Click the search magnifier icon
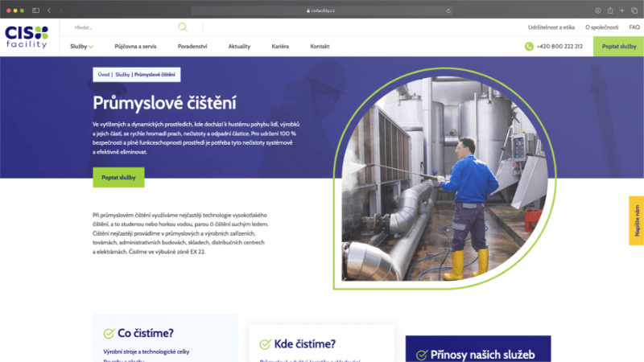The image size is (644, 362). [184, 27]
